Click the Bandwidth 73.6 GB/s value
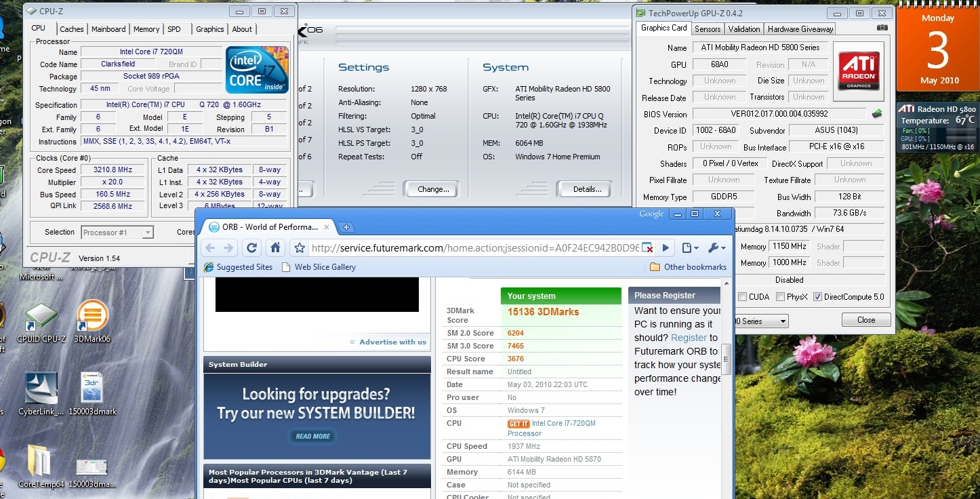The height and width of the screenshot is (499, 980). click(850, 213)
